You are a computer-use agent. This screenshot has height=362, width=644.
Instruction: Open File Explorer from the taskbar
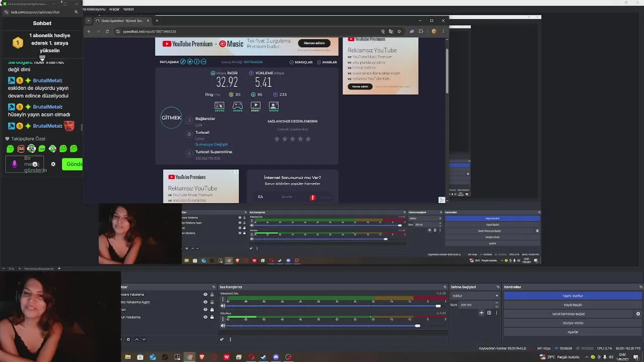click(x=128, y=357)
